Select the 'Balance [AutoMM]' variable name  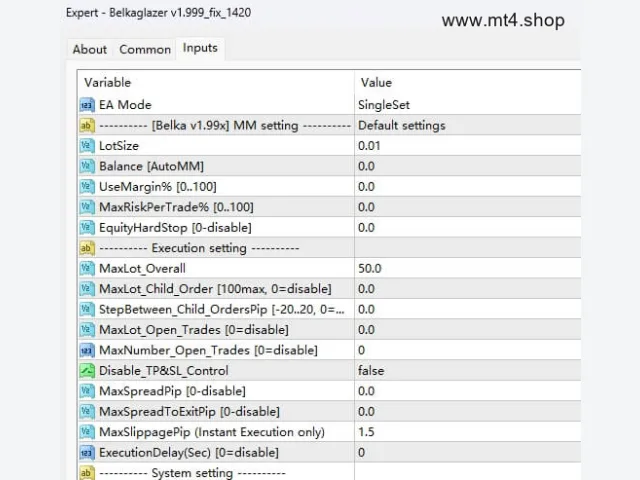pos(151,166)
